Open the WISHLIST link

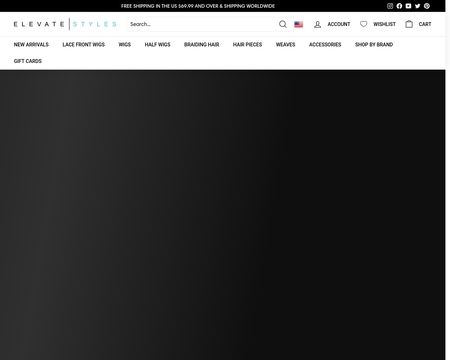point(384,24)
